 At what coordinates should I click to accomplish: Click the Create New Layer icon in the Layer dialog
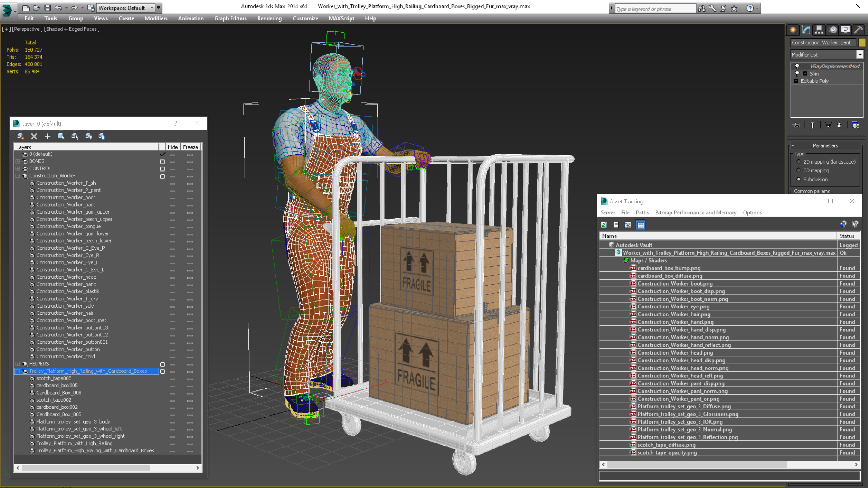20,136
